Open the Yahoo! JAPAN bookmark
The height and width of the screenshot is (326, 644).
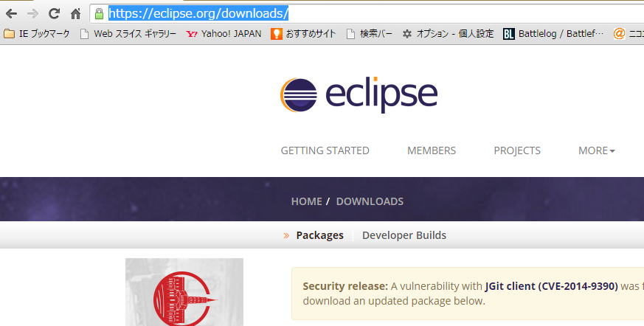pos(224,34)
